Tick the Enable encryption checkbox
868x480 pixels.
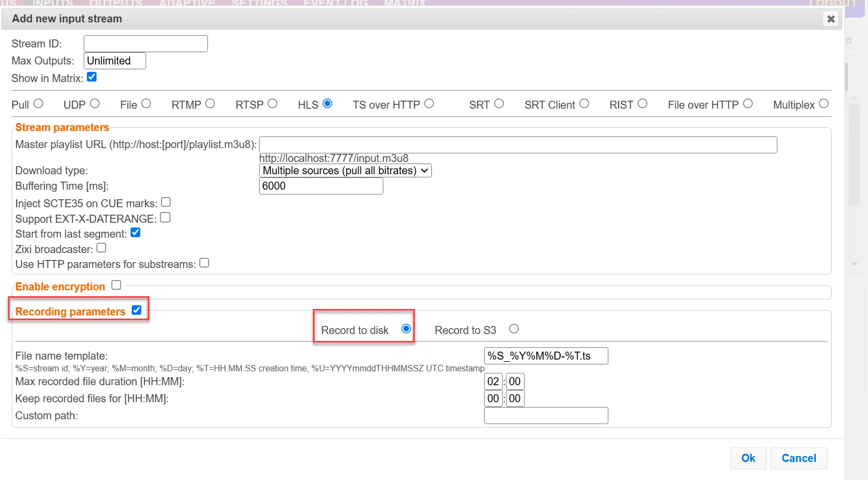click(116, 285)
